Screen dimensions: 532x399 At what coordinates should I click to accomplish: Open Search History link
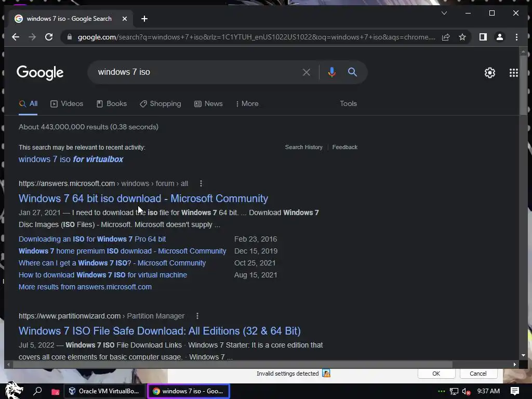pyautogui.click(x=303, y=147)
